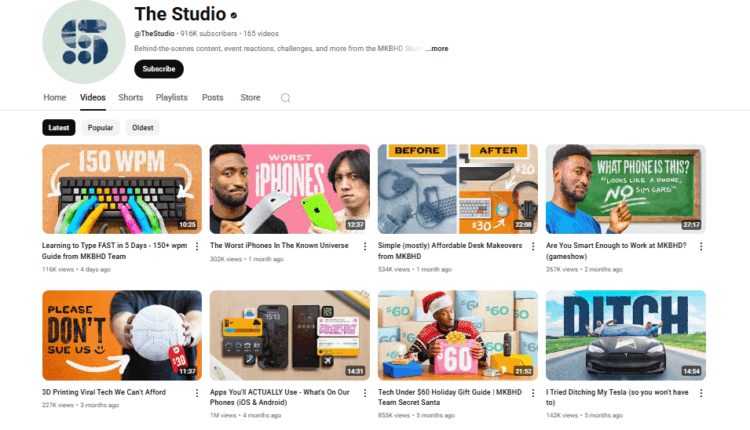Click title Are You Smart Enough to Work at MKBHD
Viewport: 750px width, 430px height.
(616, 251)
